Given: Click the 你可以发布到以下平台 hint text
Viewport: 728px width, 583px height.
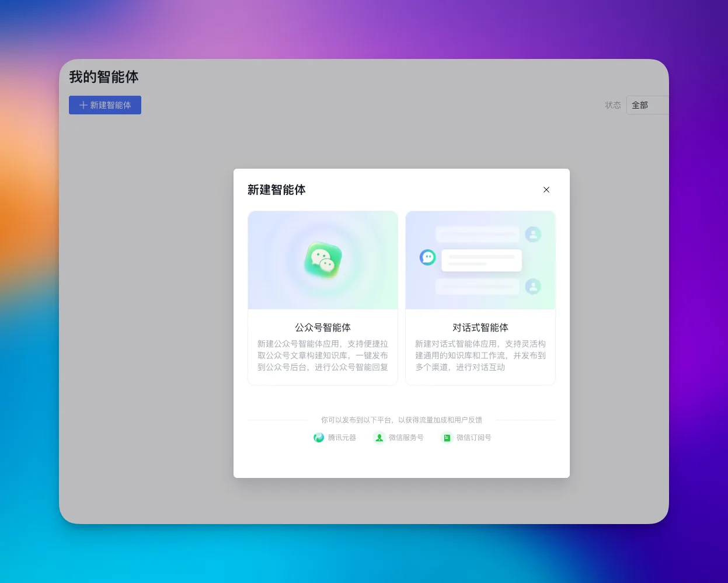Looking at the screenshot, I should tap(402, 420).
